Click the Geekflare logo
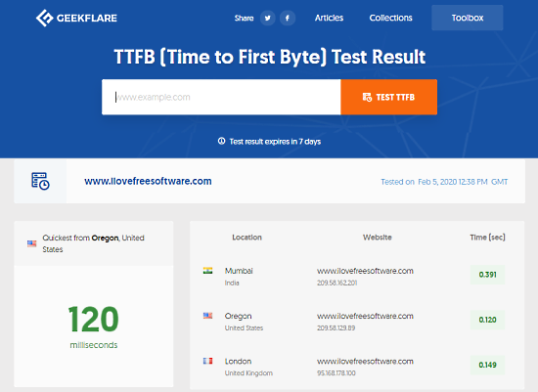The image size is (538, 392). (76, 18)
